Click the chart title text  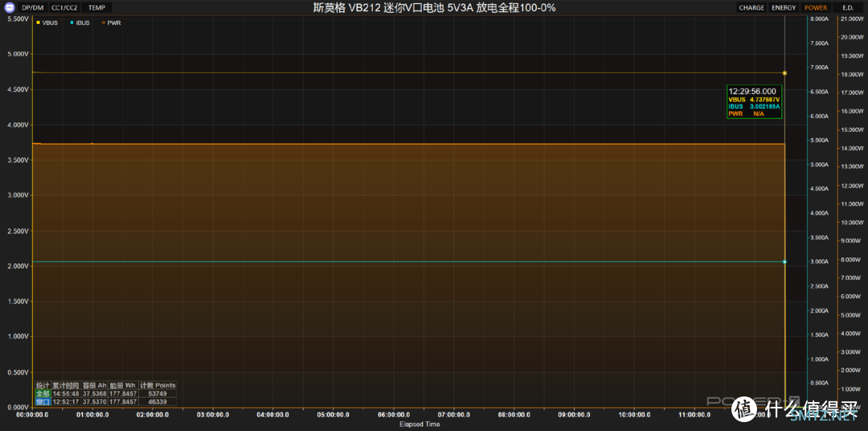tap(434, 8)
